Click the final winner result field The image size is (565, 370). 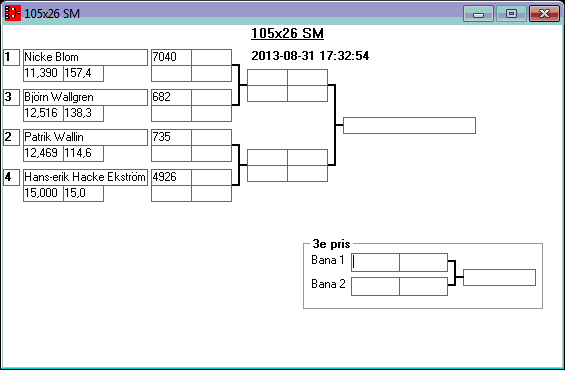409,125
